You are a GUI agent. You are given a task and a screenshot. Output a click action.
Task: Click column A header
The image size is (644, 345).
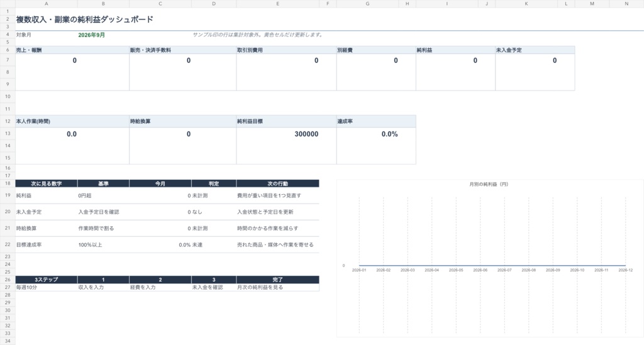coord(47,4)
